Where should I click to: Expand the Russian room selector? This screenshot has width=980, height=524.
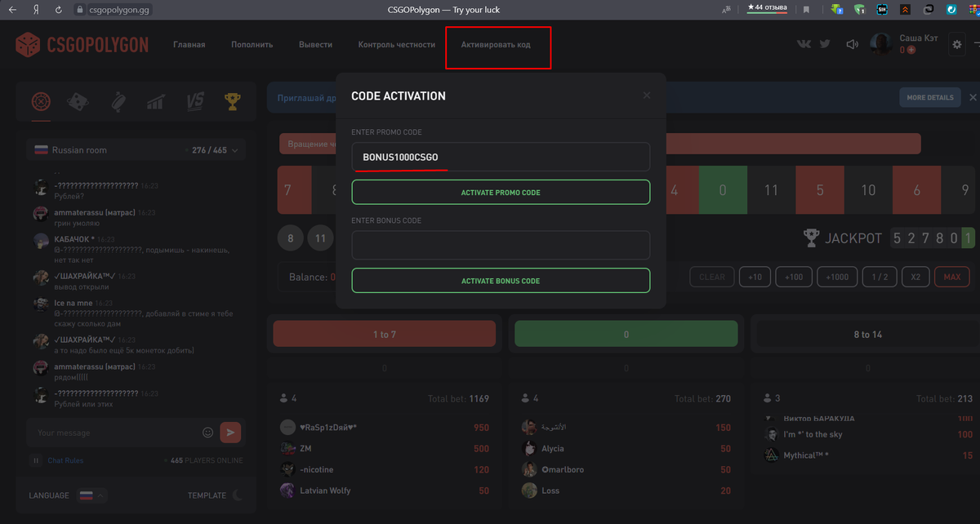coord(136,150)
